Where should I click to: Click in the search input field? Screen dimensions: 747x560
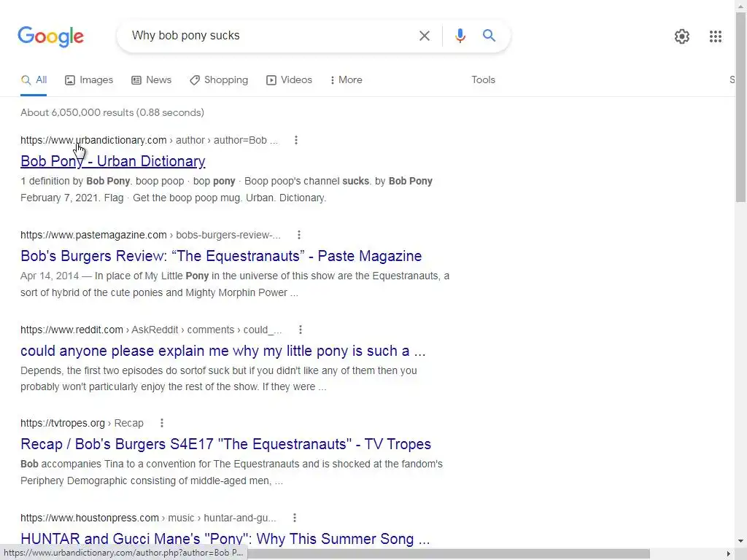269,36
